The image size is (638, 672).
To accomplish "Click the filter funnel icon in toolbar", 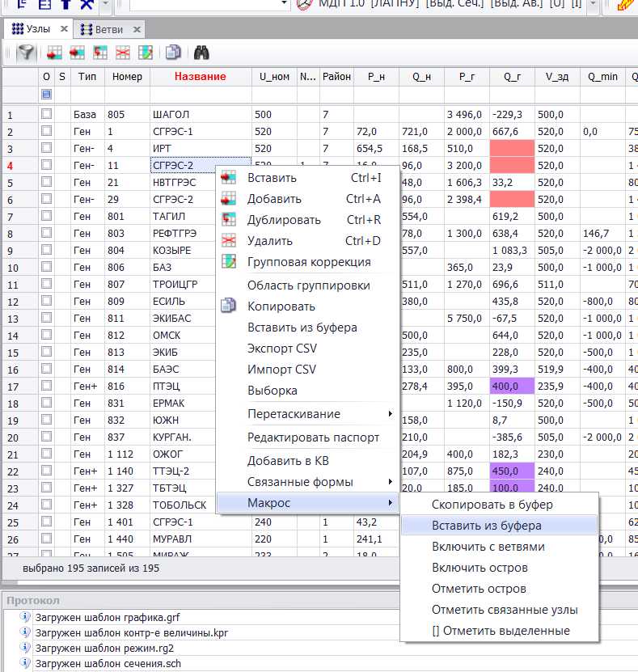I will 25,53.
